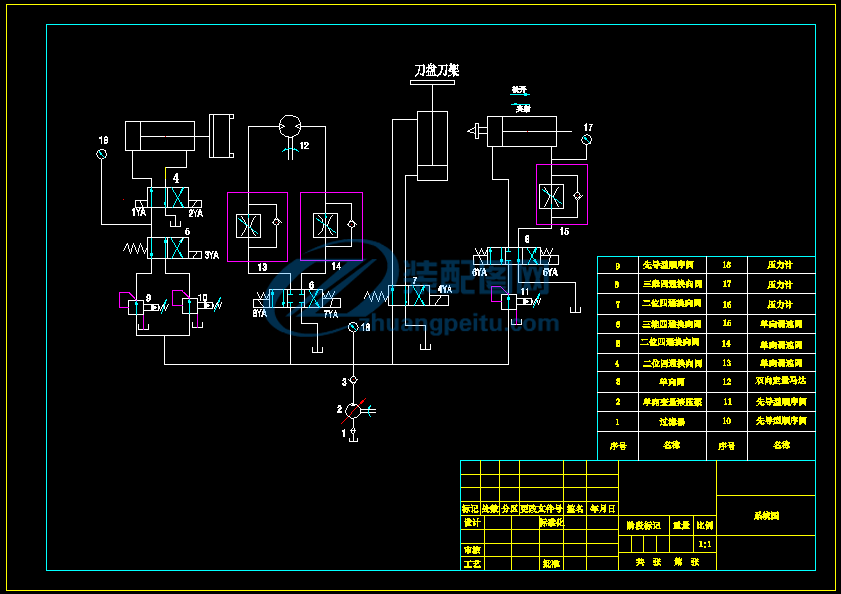Select the 重量 header cell

click(682, 525)
